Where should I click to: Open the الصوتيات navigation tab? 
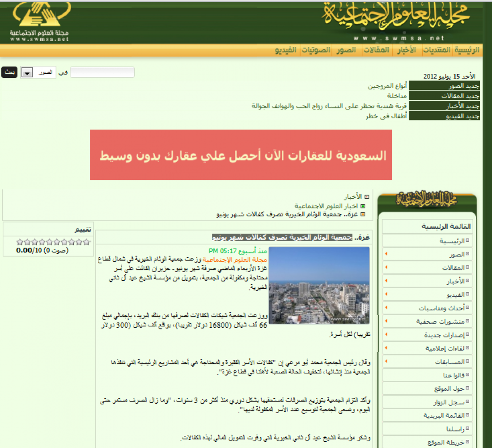pos(316,50)
